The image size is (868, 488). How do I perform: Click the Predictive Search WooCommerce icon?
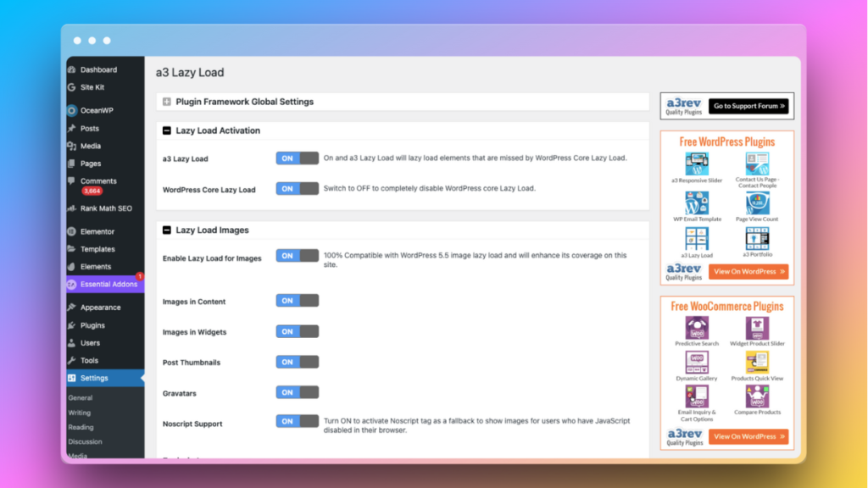pyautogui.click(x=697, y=328)
